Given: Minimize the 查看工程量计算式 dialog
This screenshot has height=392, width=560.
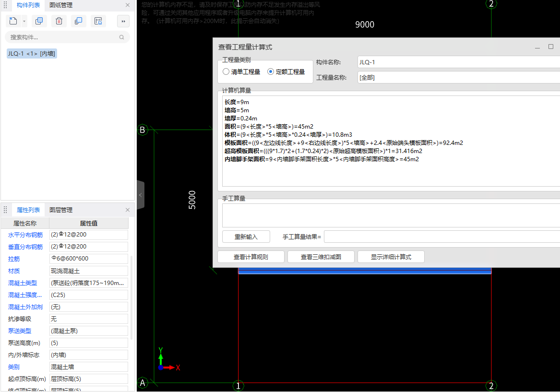Looking at the screenshot, I should tap(537, 47).
